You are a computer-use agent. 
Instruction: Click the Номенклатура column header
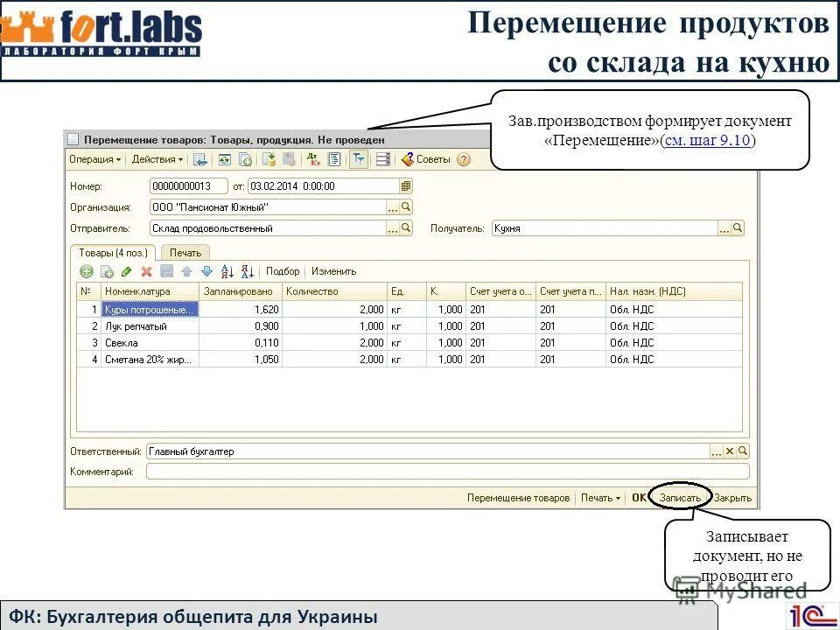point(150,291)
